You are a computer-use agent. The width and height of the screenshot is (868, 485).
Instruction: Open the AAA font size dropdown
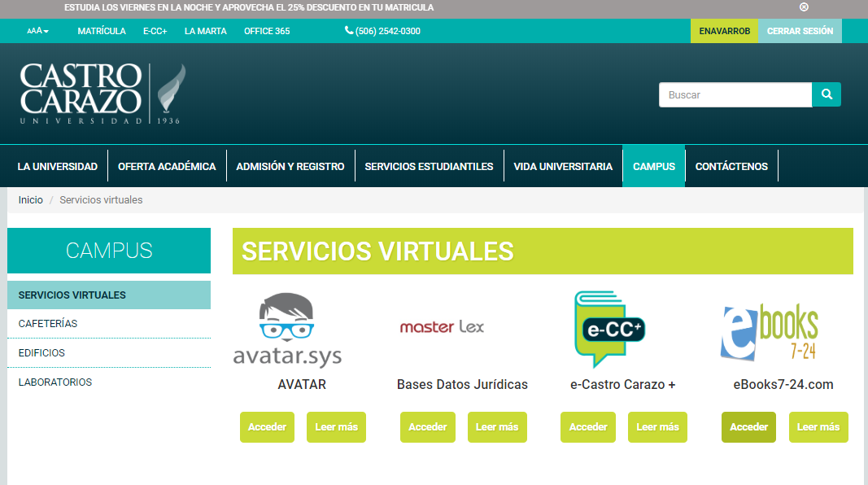click(37, 31)
